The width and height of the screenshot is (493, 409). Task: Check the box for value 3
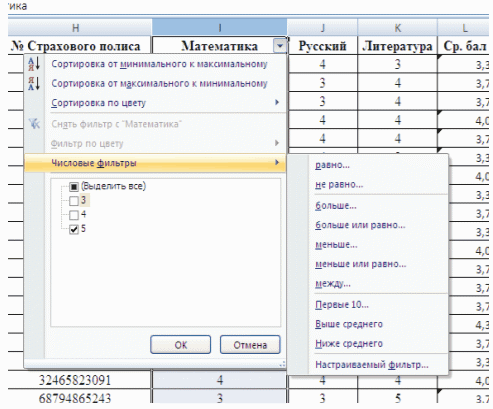(74, 201)
